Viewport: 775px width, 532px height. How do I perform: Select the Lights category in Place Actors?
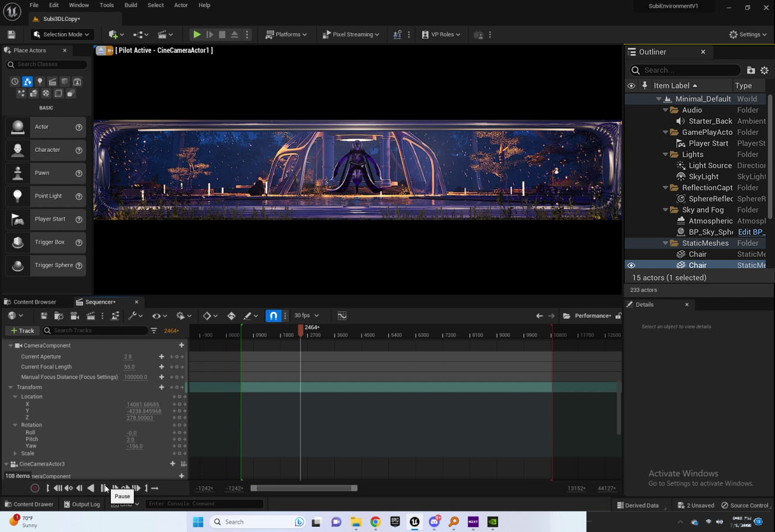tap(40, 82)
